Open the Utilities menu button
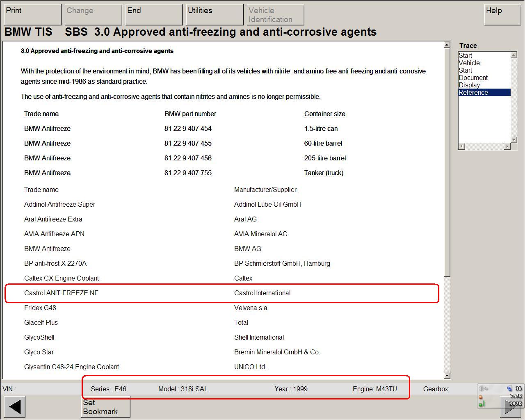 coord(215,15)
